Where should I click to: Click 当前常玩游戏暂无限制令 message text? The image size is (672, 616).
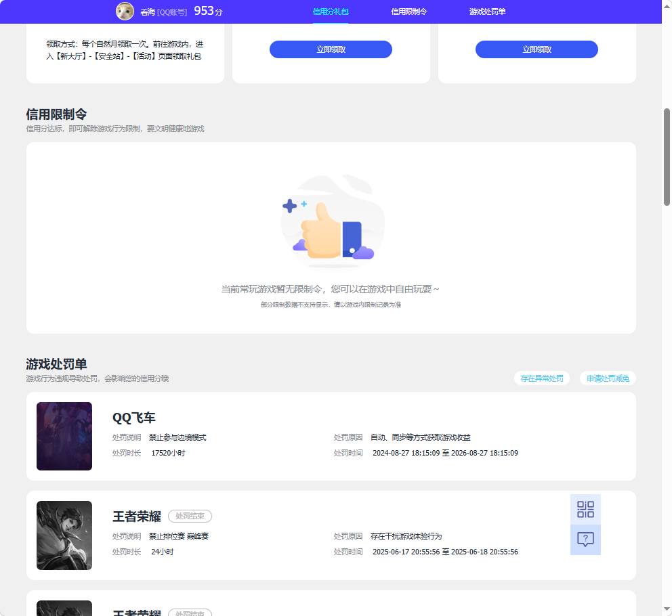point(331,289)
